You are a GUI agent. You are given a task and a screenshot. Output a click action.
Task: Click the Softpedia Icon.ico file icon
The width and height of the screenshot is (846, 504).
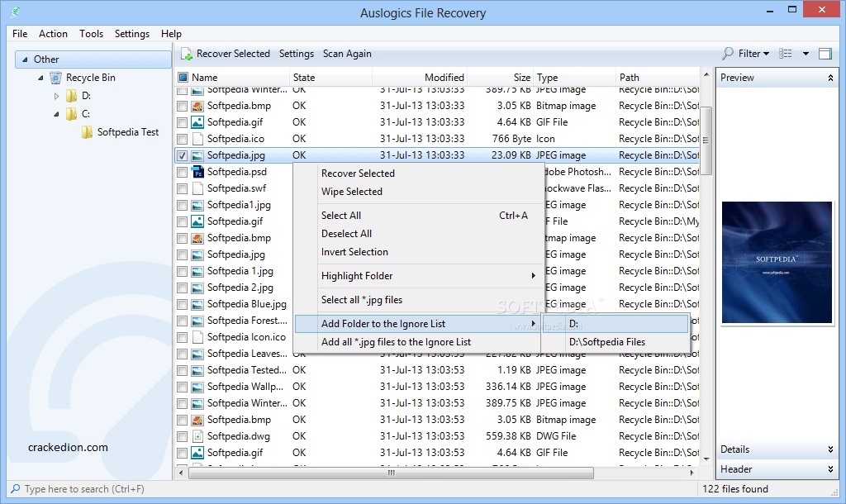coord(198,337)
